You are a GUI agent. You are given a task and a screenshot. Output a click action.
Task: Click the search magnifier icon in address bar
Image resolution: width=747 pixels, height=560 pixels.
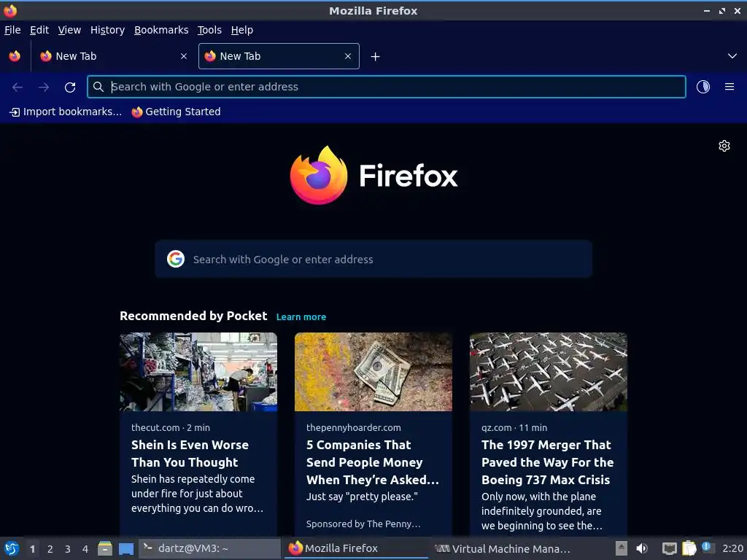98,87
